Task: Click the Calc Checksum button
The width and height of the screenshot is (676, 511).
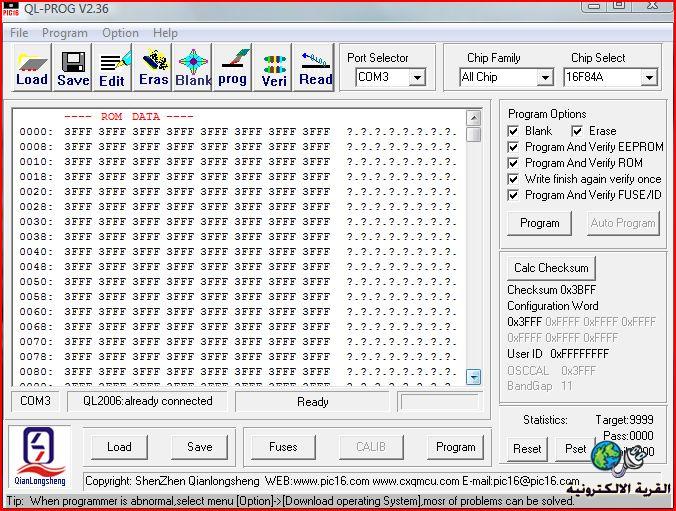Action: 551,268
